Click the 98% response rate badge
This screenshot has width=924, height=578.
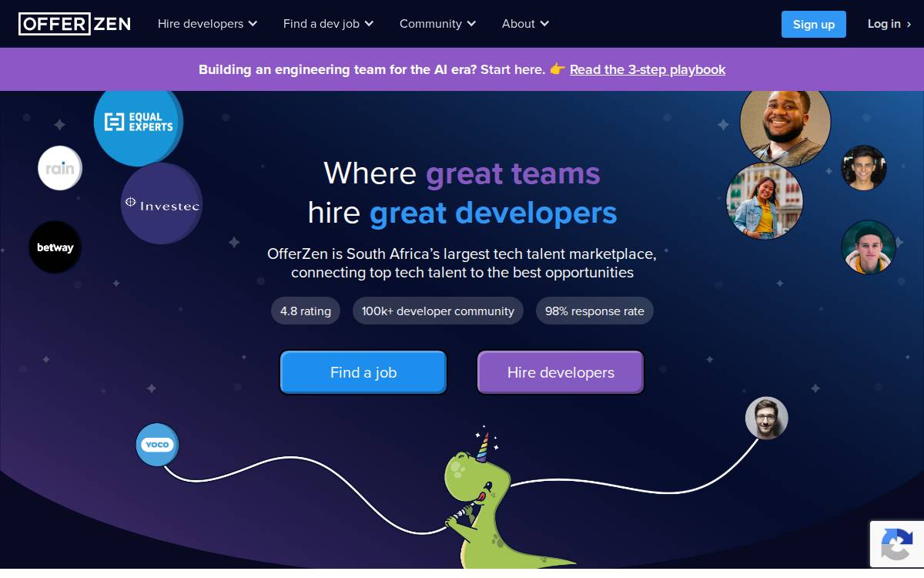click(x=594, y=311)
